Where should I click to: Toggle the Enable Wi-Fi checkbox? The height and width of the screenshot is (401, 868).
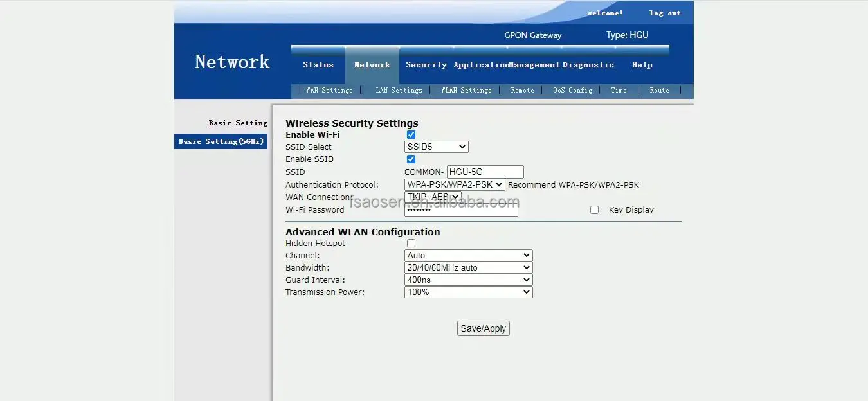(x=411, y=135)
